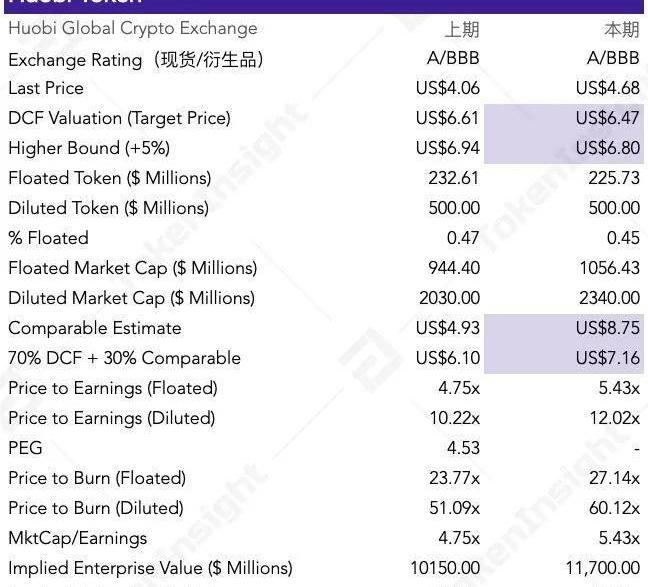This screenshot has height=587, width=648.
Task: Select the Price to Earnings (Floated) label
Action: tap(112, 388)
